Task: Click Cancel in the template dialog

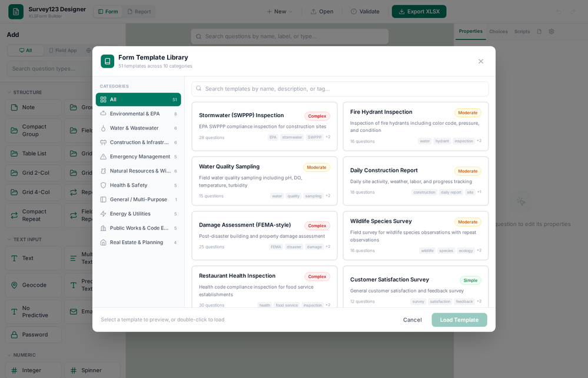Action: point(412,320)
